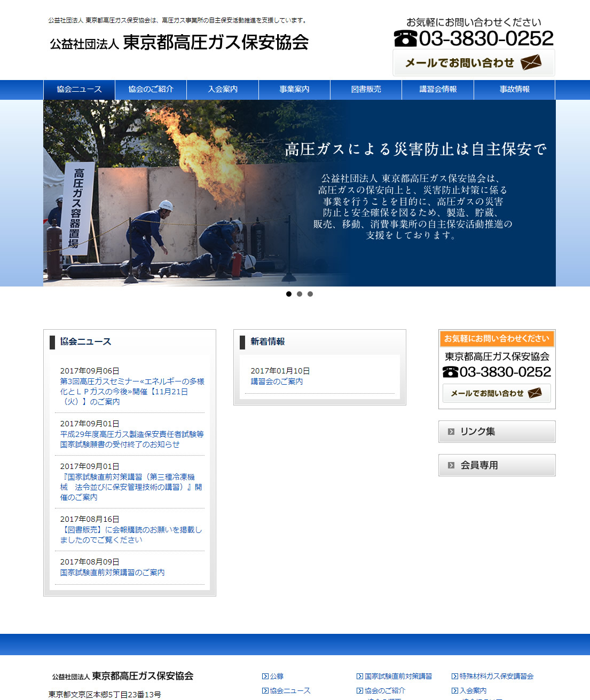Click the arrow icon beside footer 公募
This screenshot has width=590, height=700.
point(265,676)
